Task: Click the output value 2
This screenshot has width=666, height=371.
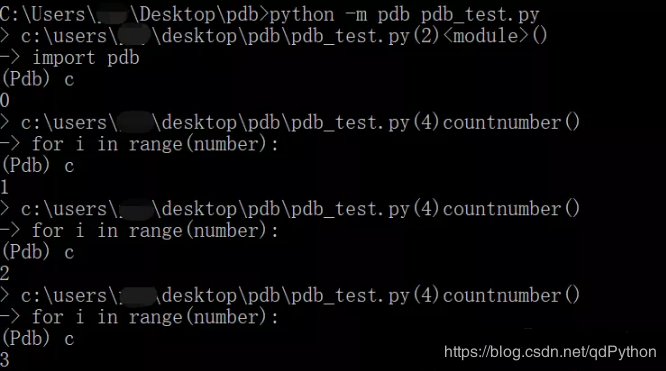Action: click(x=5, y=273)
